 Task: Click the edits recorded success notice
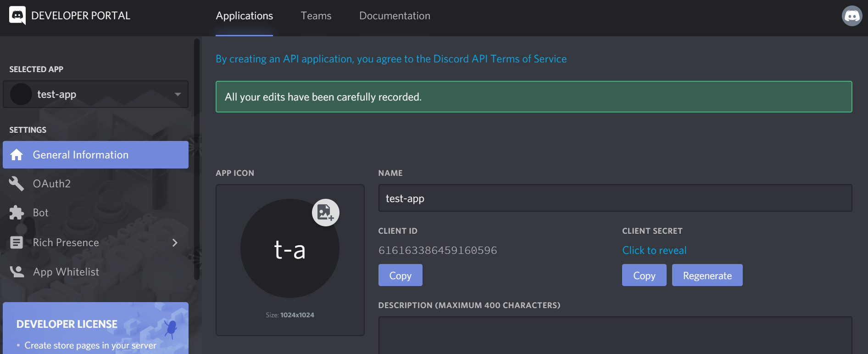coord(534,97)
